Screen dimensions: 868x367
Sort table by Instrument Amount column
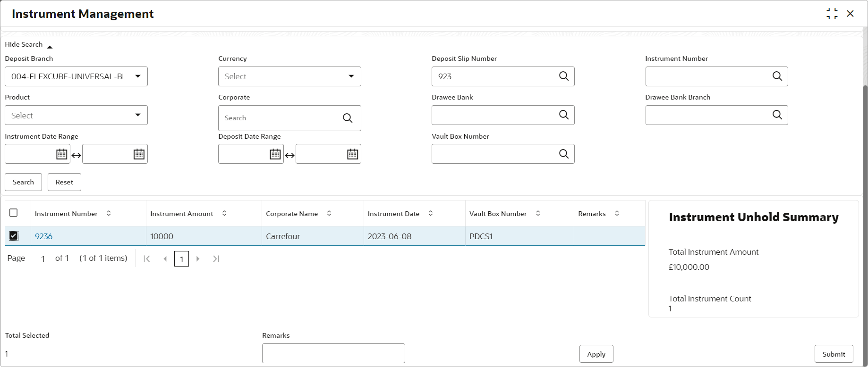point(224,213)
